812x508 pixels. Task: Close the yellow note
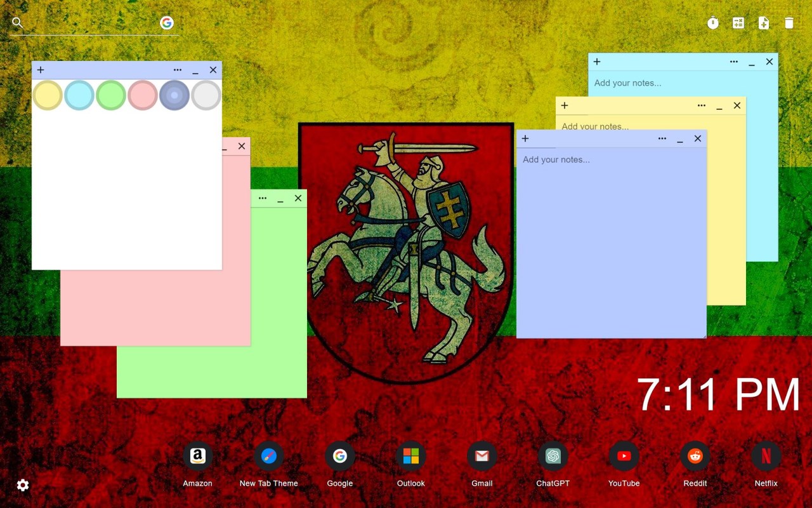737,105
